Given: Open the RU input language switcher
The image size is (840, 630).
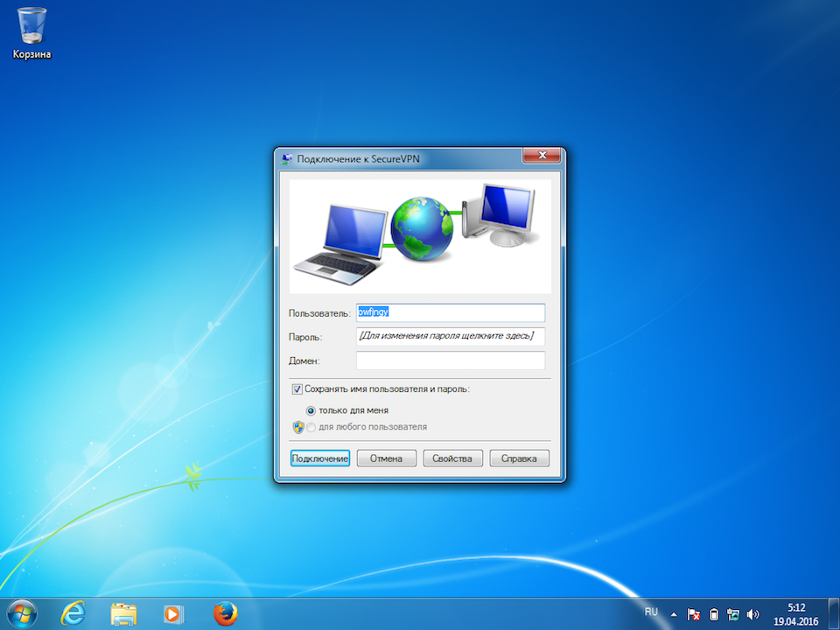Looking at the screenshot, I should point(651,612).
